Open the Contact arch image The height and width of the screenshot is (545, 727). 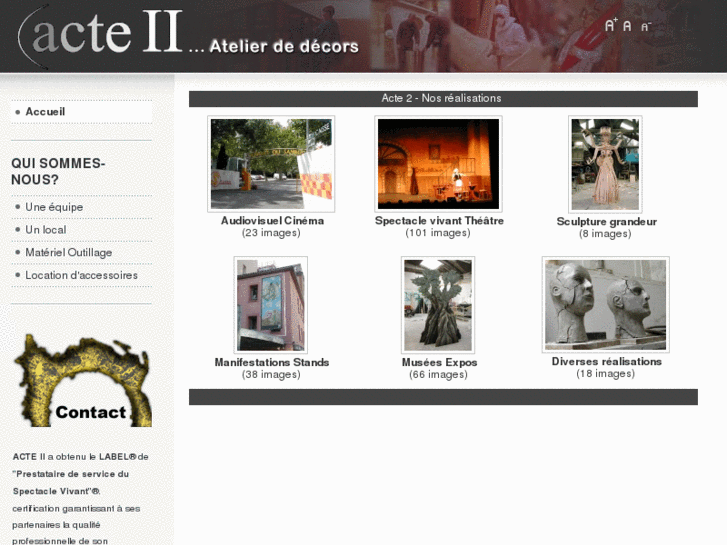tap(83, 380)
